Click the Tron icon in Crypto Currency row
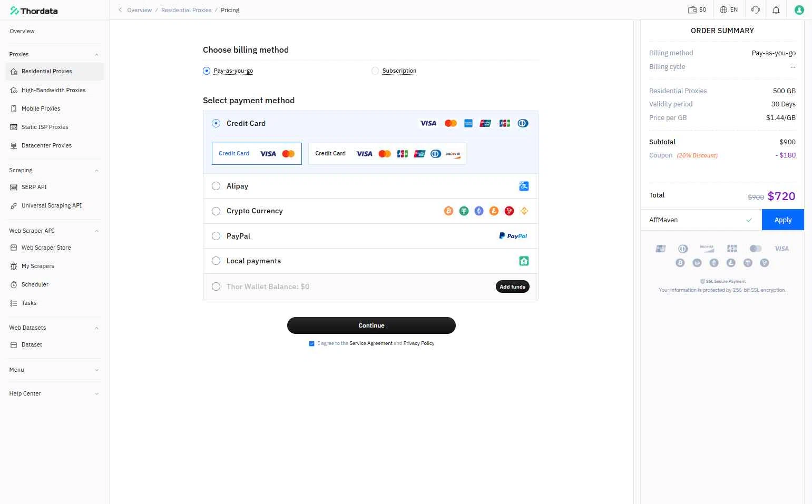Image resolution: width=812 pixels, height=504 pixels. [x=509, y=211]
